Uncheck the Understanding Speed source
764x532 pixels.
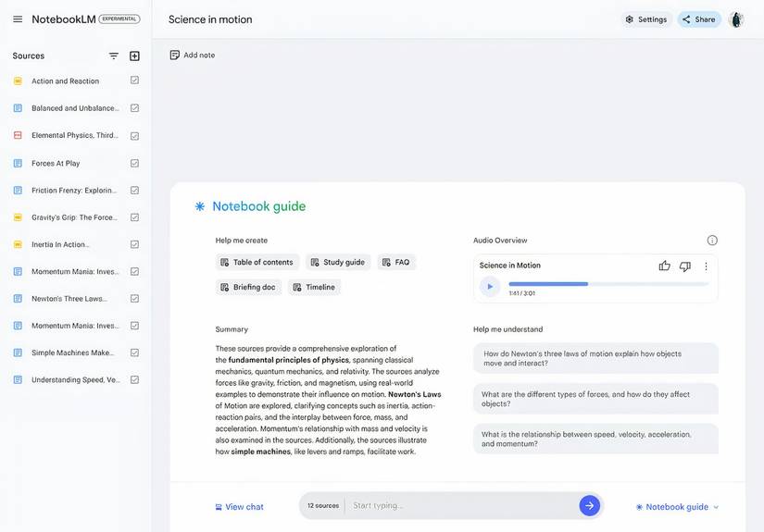click(x=135, y=379)
